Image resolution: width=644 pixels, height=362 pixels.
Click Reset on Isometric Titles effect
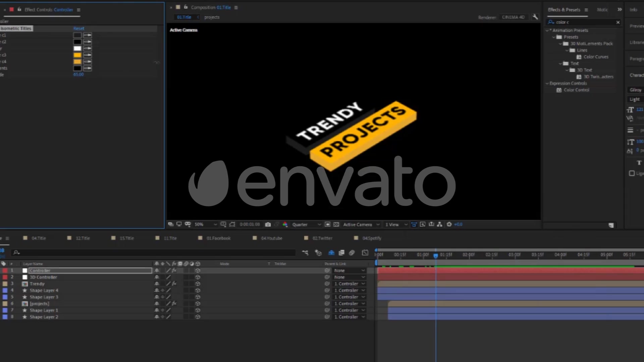click(79, 28)
